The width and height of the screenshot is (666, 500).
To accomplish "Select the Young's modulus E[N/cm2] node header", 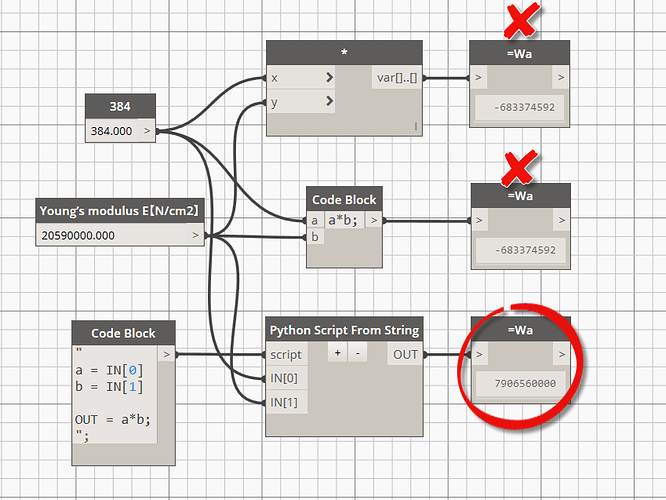I will [120, 211].
